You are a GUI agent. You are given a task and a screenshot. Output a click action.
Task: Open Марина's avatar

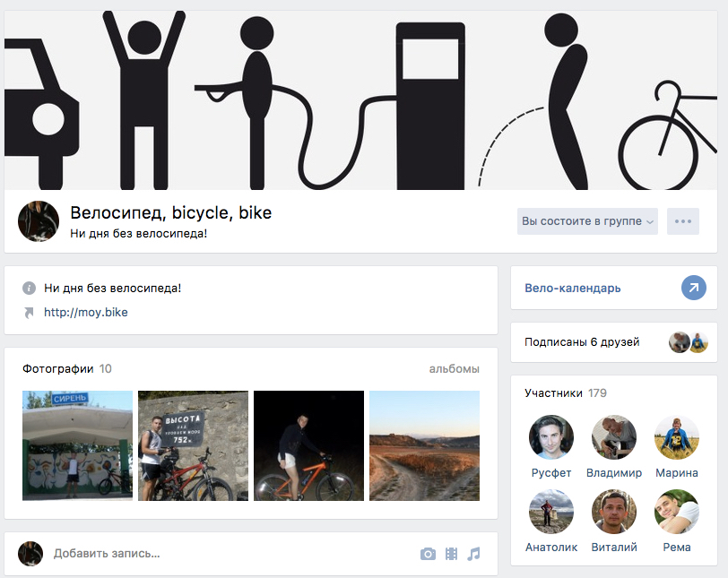click(x=677, y=437)
